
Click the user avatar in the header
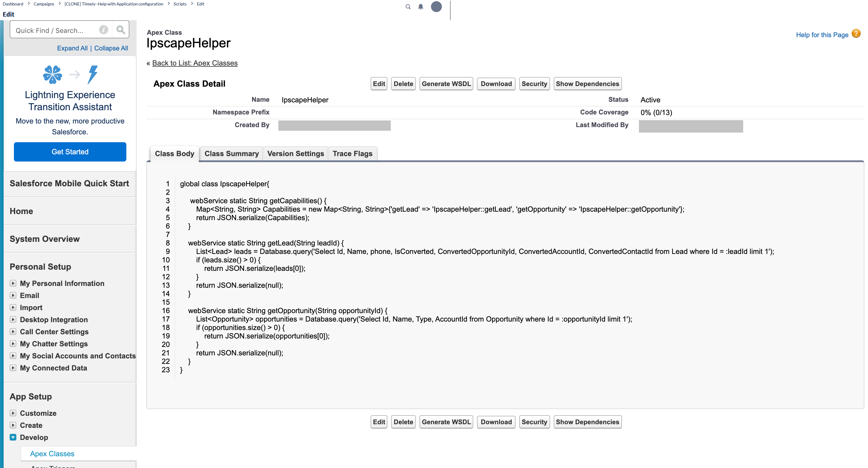coord(436,7)
